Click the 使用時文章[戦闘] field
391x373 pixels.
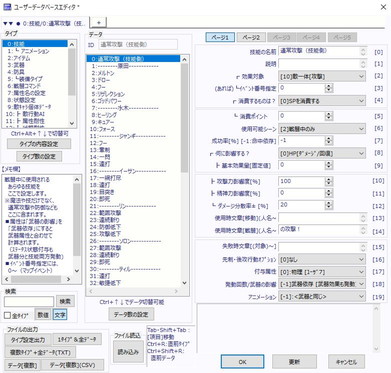click(x=322, y=230)
